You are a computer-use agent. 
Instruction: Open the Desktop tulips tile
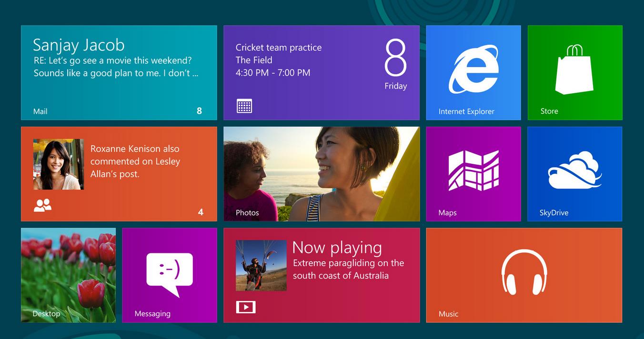point(69,275)
